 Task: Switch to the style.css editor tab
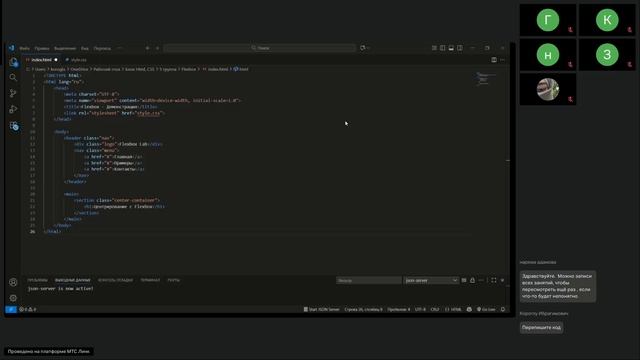tap(76, 60)
